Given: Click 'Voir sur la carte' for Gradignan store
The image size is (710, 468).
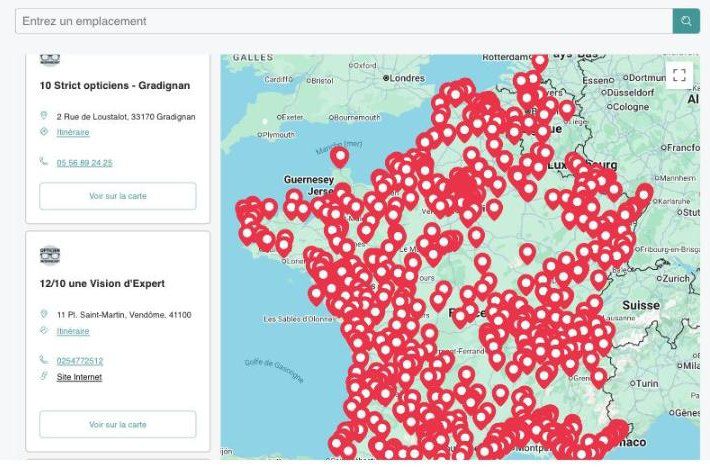Looking at the screenshot, I should [118, 196].
